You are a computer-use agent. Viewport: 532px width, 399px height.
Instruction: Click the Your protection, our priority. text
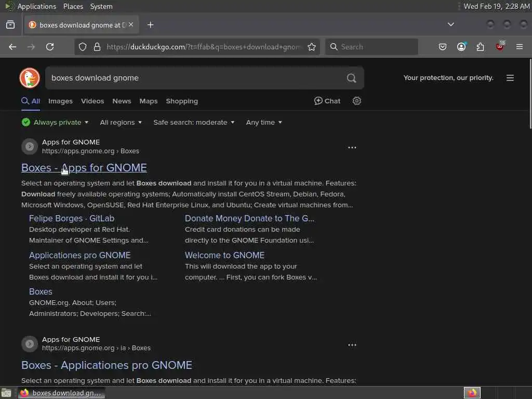(448, 78)
